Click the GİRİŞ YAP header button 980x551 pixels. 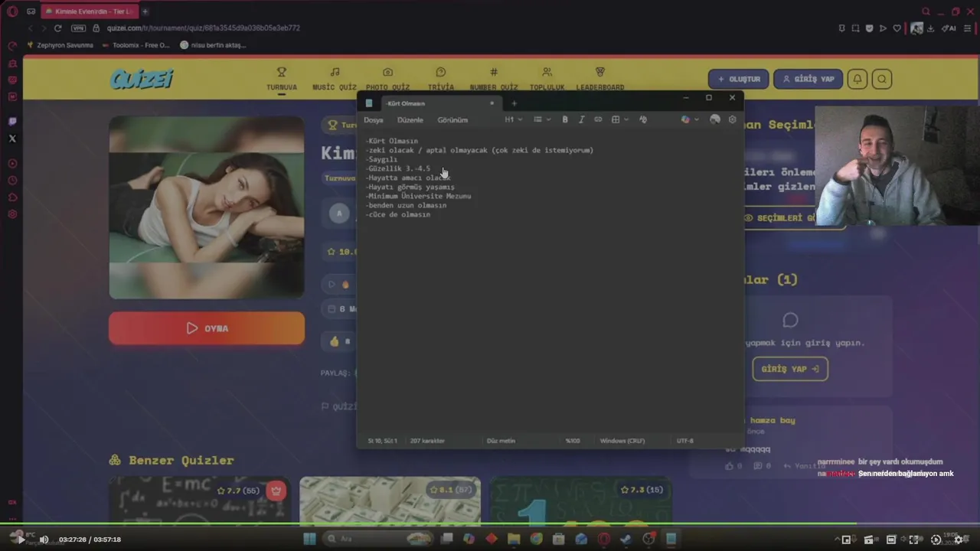coord(808,79)
